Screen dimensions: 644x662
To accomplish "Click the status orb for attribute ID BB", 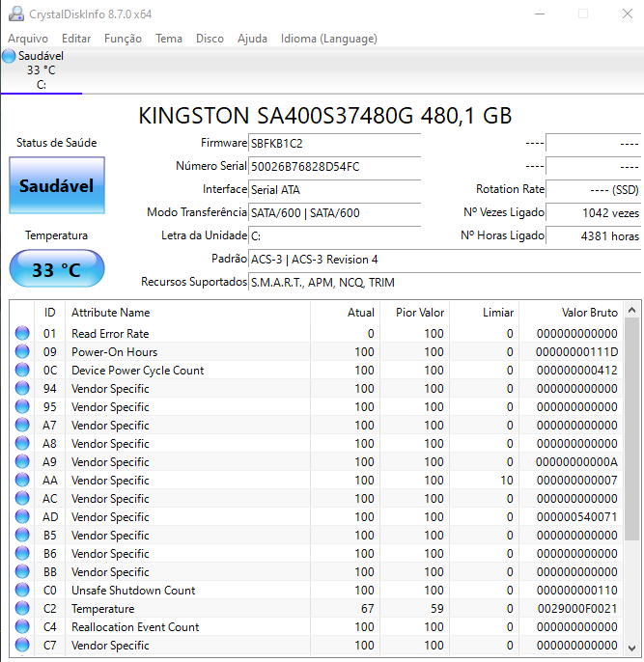I will coord(22,571).
